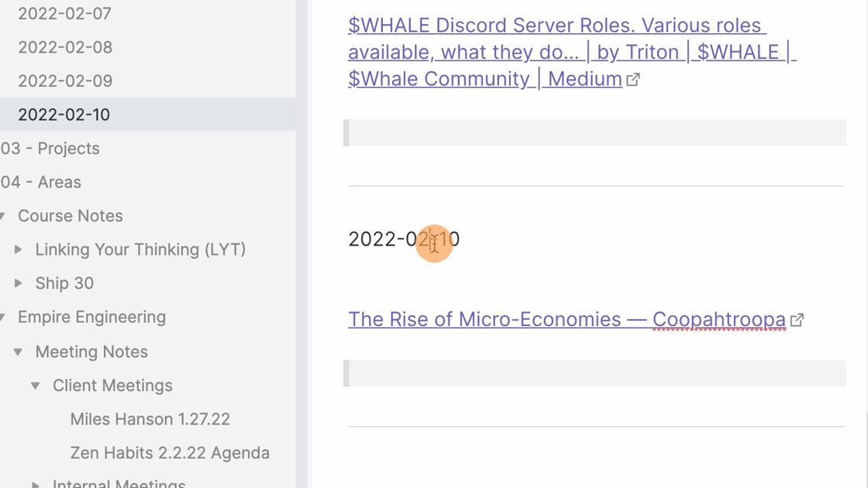
Task: Open Zen Habits 2.2.22 Agenda note
Action: click(170, 453)
